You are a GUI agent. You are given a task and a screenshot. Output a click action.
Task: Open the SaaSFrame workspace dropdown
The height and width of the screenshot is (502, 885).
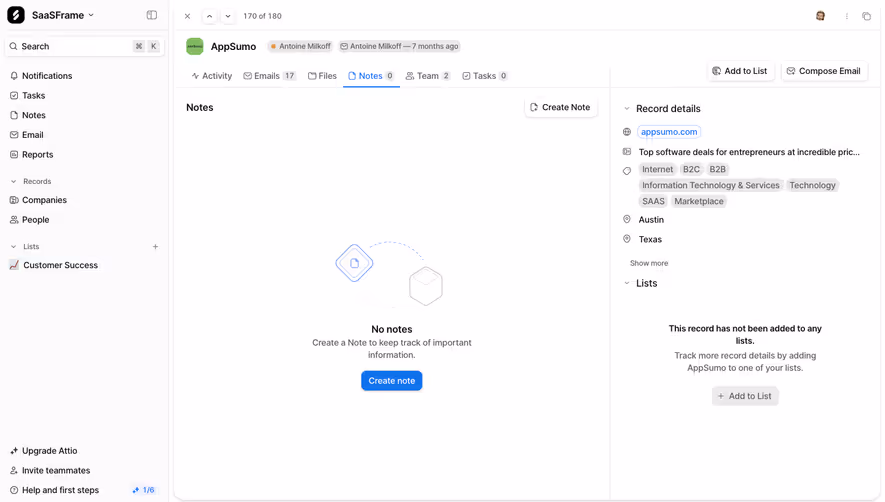coord(63,15)
